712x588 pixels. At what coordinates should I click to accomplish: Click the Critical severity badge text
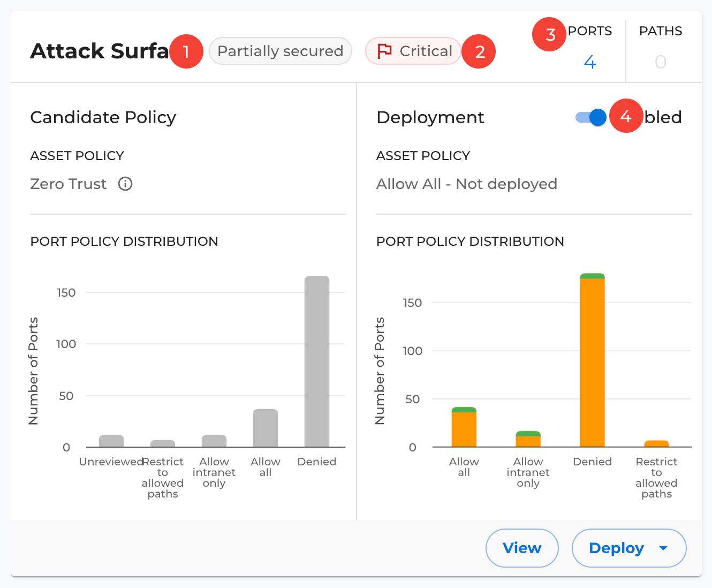click(426, 51)
